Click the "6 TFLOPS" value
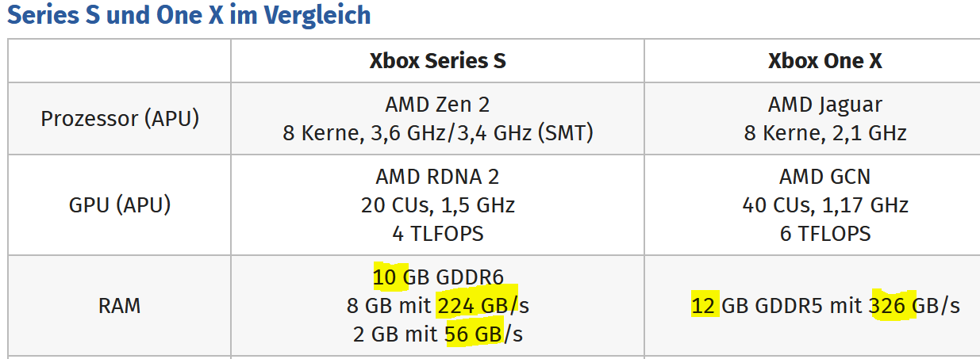This screenshot has width=980, height=359. click(824, 234)
